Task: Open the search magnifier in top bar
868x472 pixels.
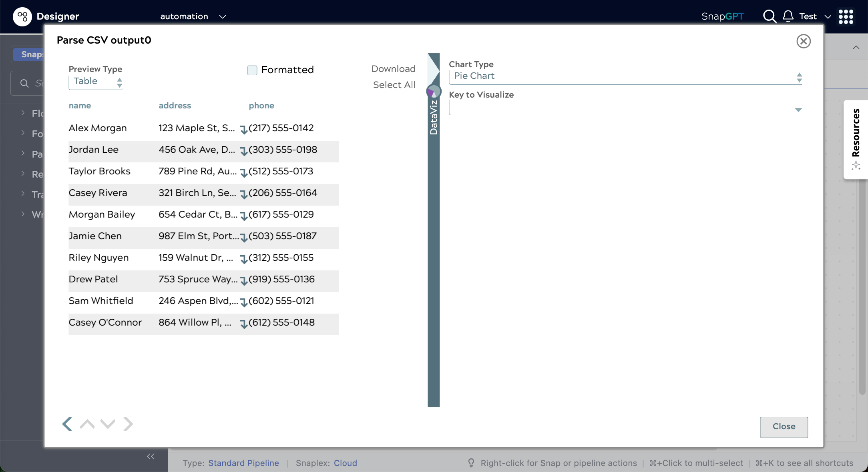Action: pos(769,16)
